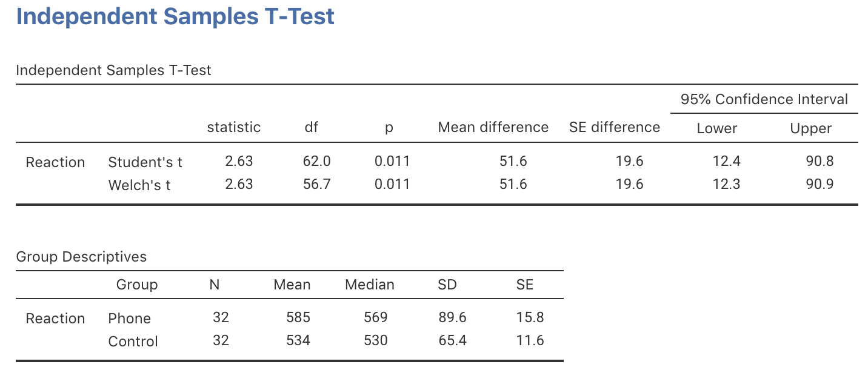Click the Welch's t df value 56.7
The height and width of the screenshot is (373, 868).
316,184
